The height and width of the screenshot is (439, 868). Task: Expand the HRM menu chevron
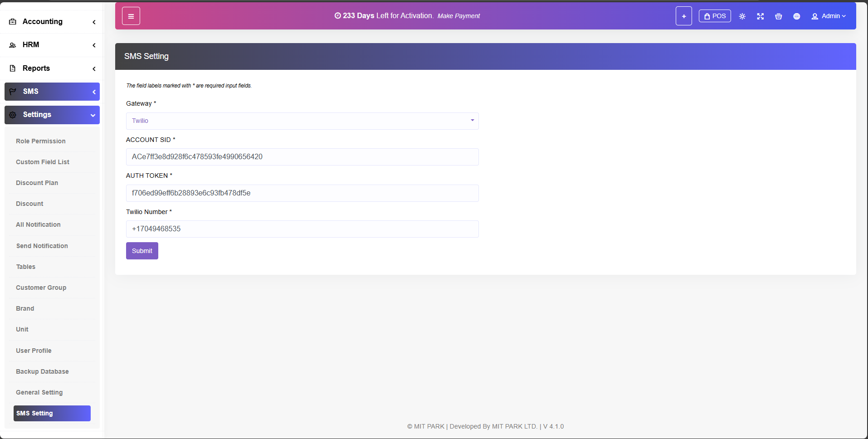click(94, 45)
